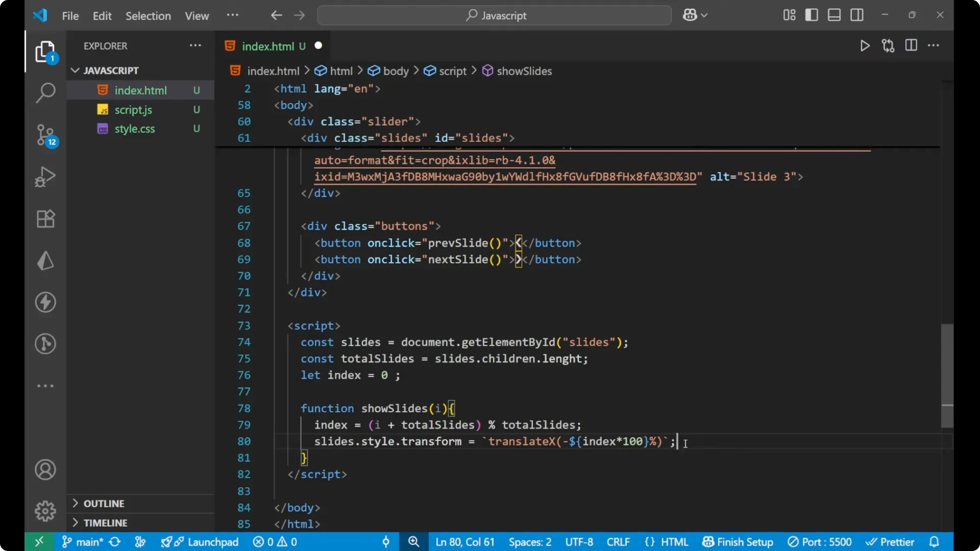Open the Split Editor icon
This screenshot has height=551, width=980.
pyautogui.click(x=911, y=45)
